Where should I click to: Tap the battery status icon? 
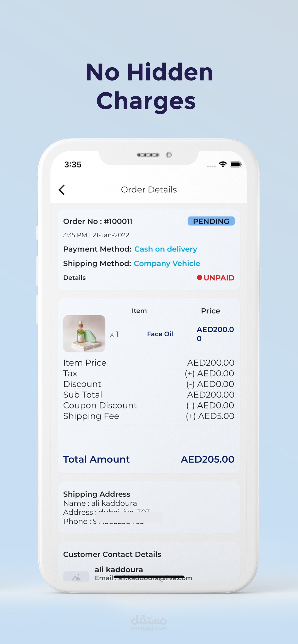[236, 164]
